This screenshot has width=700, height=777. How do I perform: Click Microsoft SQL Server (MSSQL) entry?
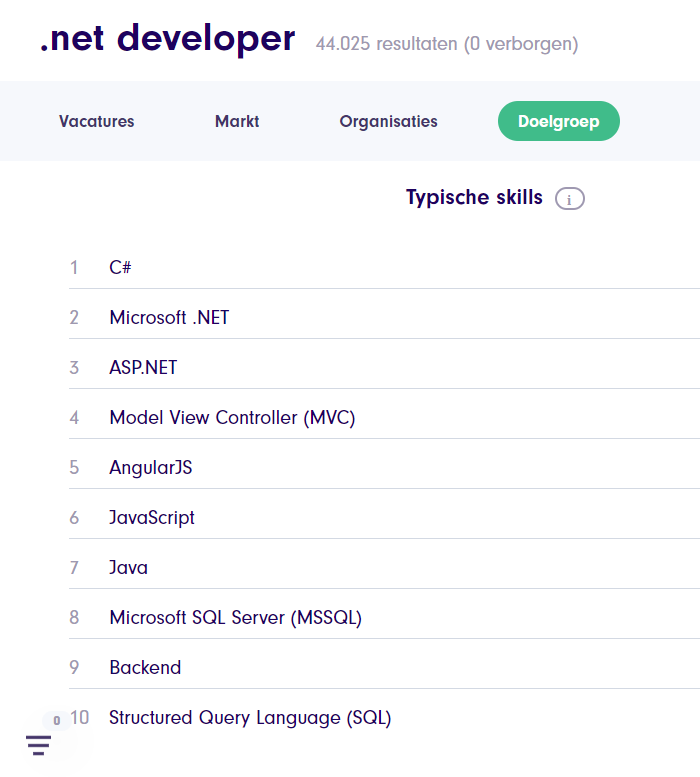click(x=384, y=617)
